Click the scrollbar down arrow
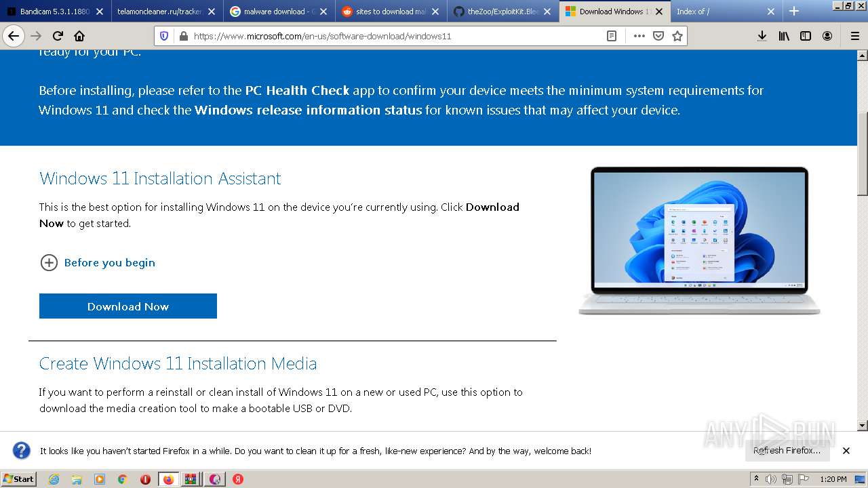This screenshot has height=488, width=868. coord(863,426)
